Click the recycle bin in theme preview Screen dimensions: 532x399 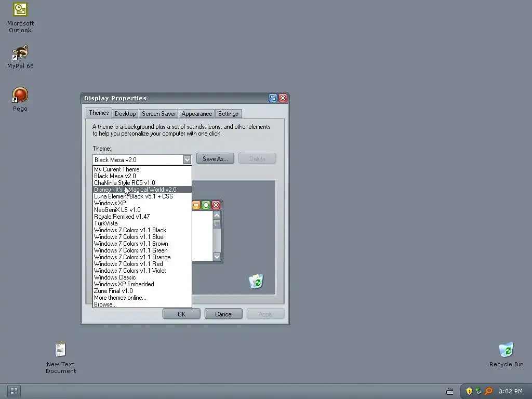(x=256, y=281)
